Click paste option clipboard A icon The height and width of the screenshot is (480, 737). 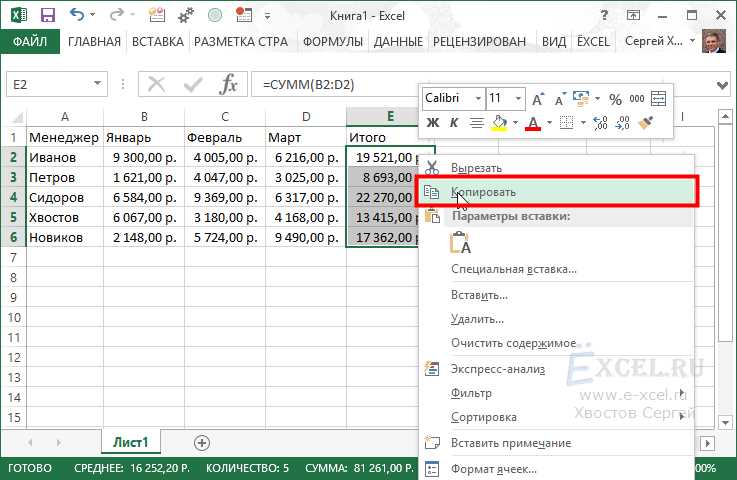pyautogui.click(x=460, y=243)
